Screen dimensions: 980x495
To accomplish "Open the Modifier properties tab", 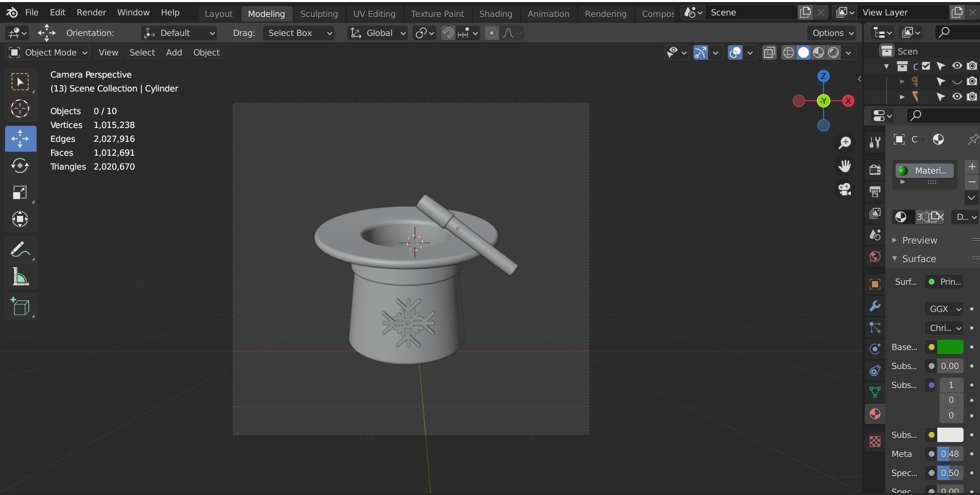I will (875, 306).
